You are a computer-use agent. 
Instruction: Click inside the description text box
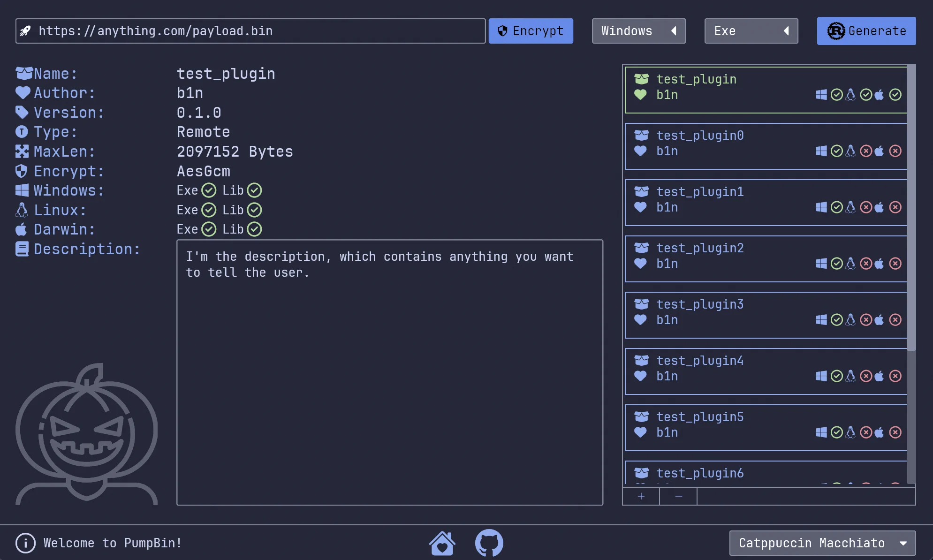pos(390,372)
